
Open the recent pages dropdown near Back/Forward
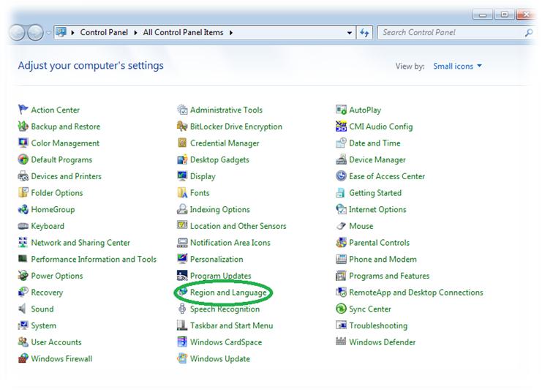point(48,33)
